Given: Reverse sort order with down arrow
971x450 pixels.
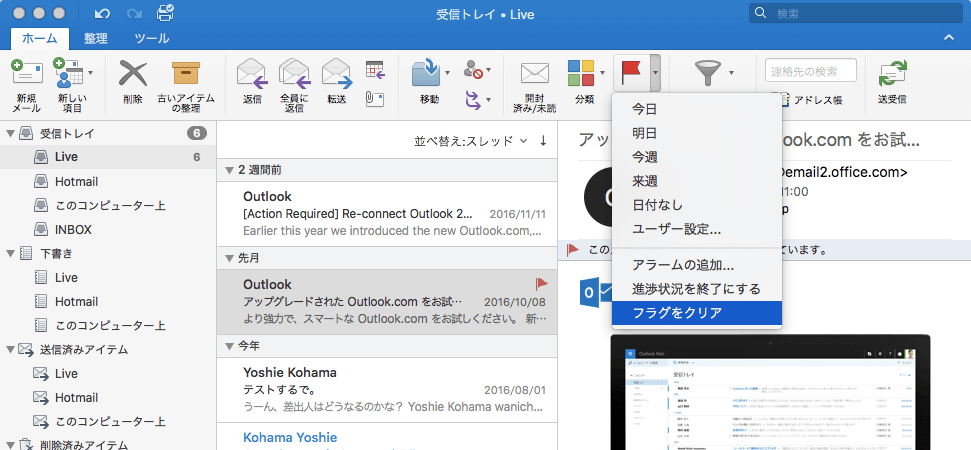Looking at the screenshot, I should click(x=543, y=141).
